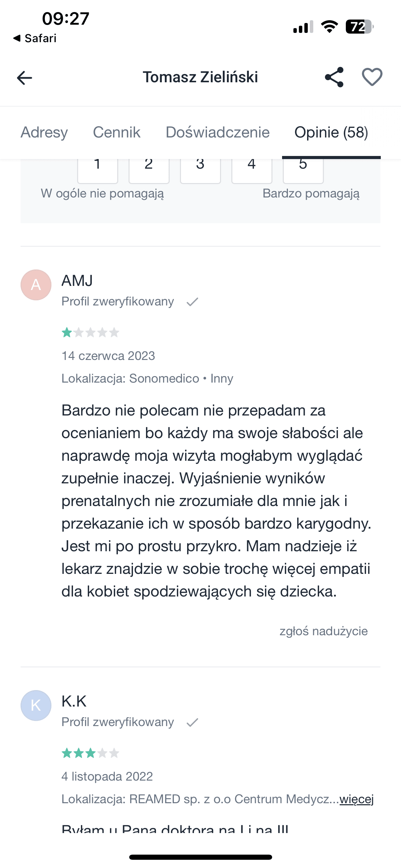Open the Opinie (58) tab
The image size is (401, 868).
click(331, 132)
